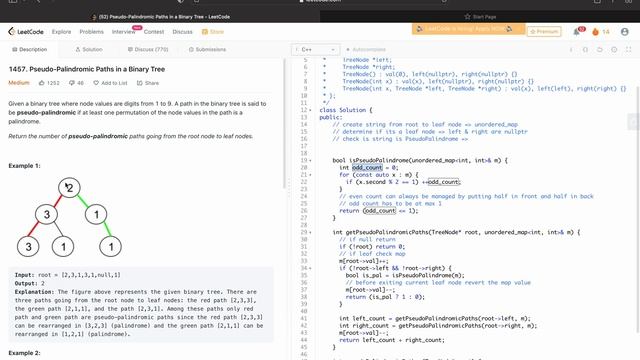The height and width of the screenshot is (360, 640).
Task: Click the editor info icon
Action: [571, 49]
